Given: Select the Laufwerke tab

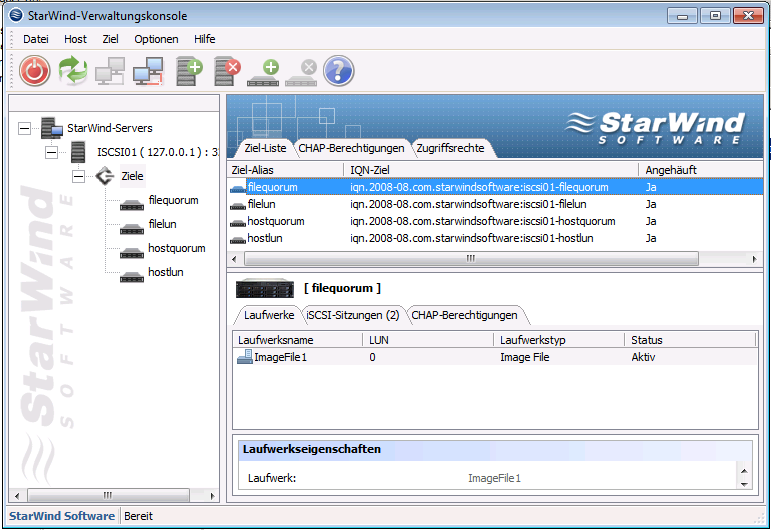Looking at the screenshot, I should pyautogui.click(x=269, y=315).
